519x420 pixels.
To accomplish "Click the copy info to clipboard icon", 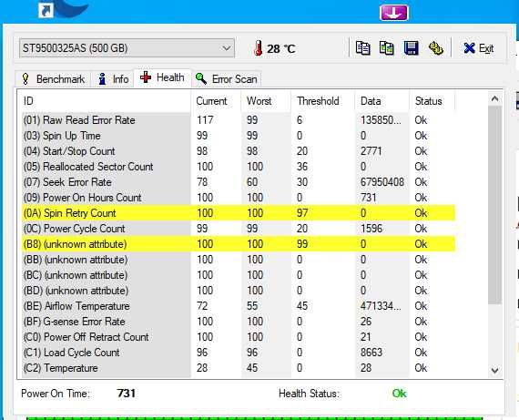I will [363, 48].
